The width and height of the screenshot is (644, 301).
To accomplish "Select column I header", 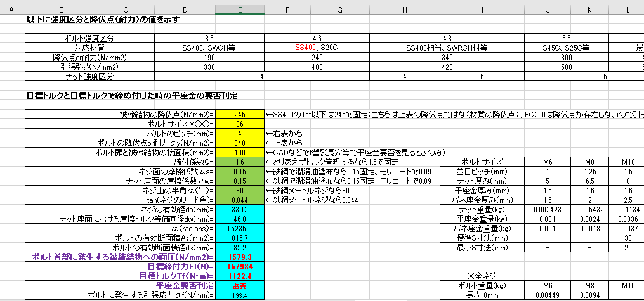I will [482, 10].
